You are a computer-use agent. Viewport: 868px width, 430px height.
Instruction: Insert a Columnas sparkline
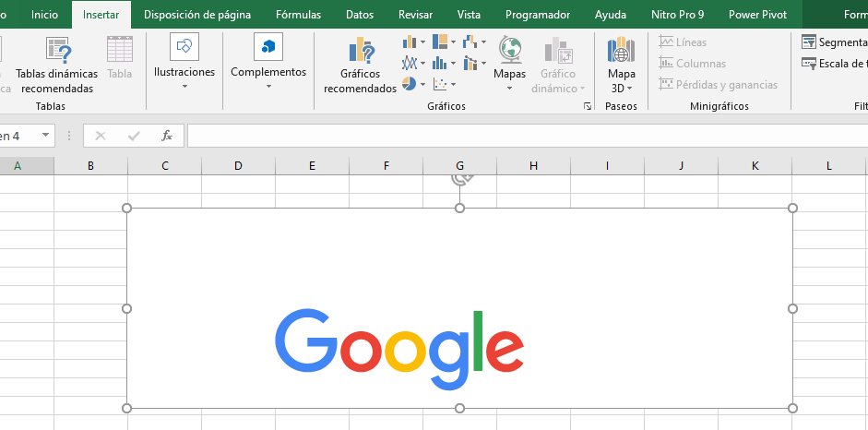(693, 64)
